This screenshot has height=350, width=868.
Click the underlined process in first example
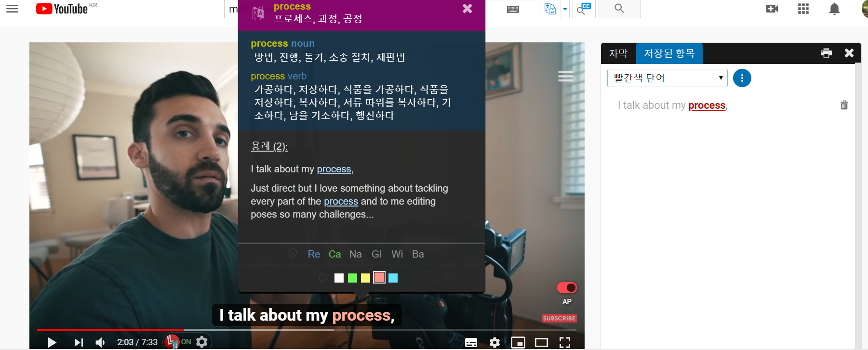pos(334,169)
